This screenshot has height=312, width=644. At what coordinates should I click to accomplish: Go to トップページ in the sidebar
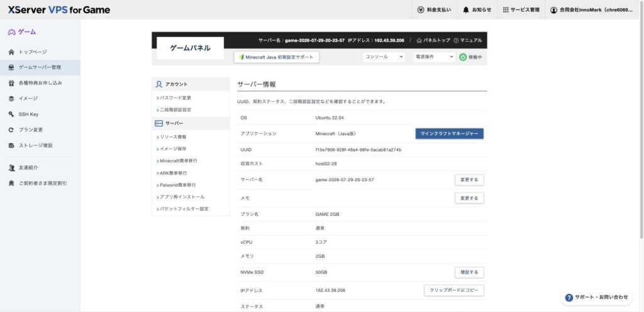pyautogui.click(x=40, y=52)
